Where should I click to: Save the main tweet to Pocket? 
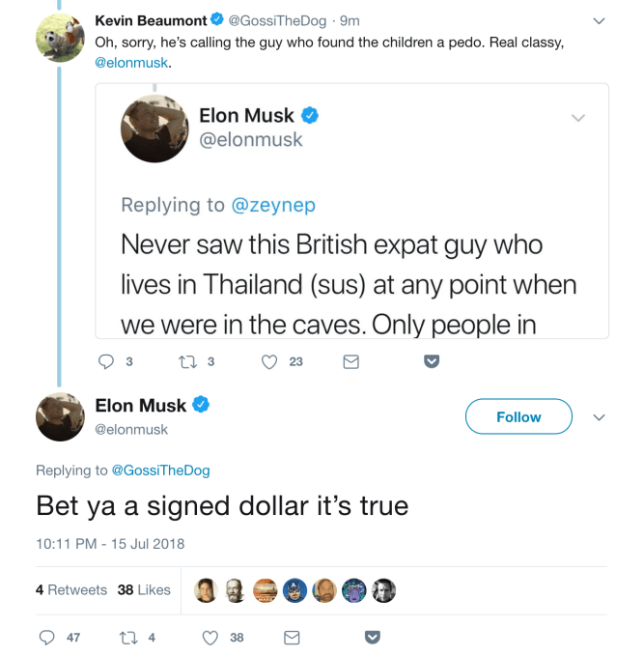[x=373, y=638]
